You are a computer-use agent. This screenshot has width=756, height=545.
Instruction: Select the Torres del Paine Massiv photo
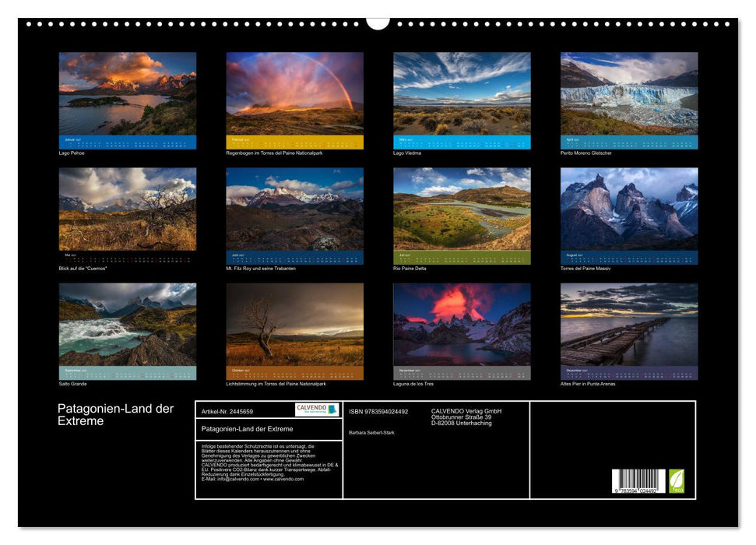pos(629,209)
